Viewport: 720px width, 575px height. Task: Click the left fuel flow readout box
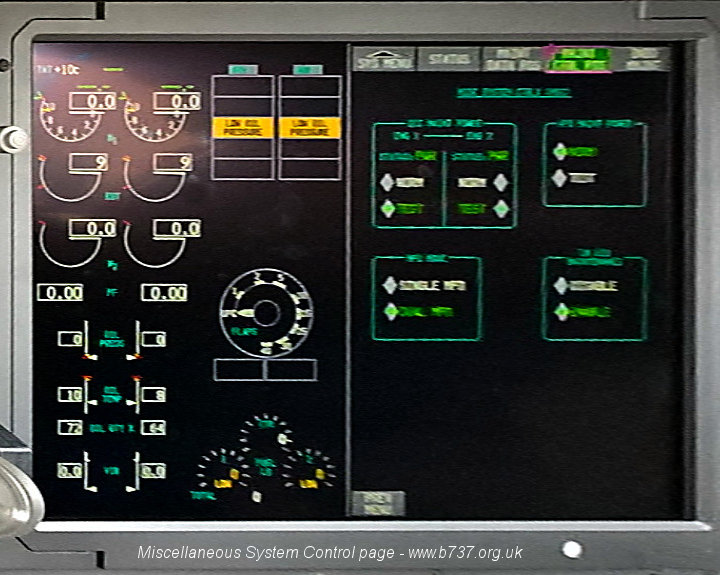[x=60, y=293]
